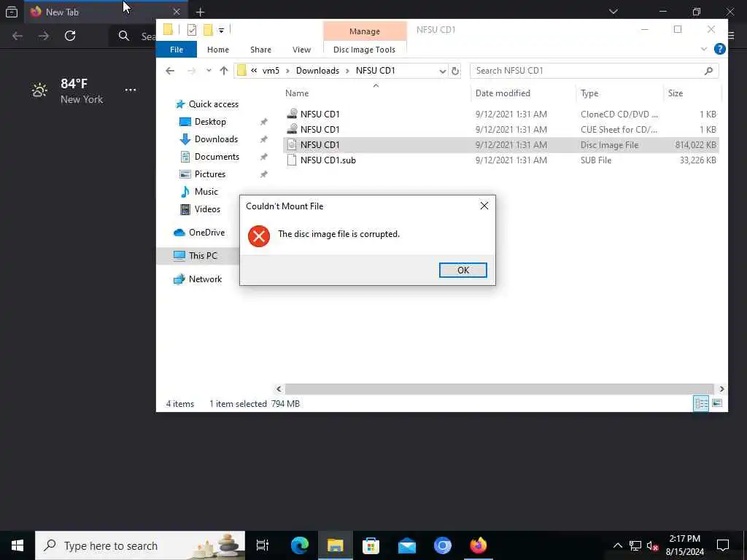Screen dimensions: 747x560
Task: Open OneDrive in navigation pane
Action: [206, 233]
